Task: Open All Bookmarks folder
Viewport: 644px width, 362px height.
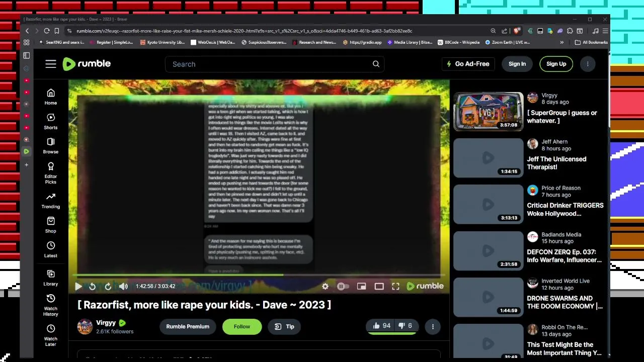Action: click(x=591, y=42)
